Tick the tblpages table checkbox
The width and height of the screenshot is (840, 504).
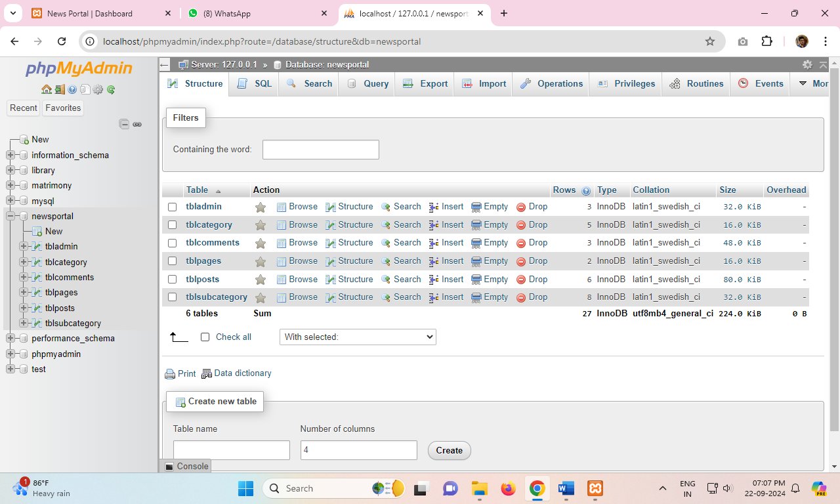(173, 261)
